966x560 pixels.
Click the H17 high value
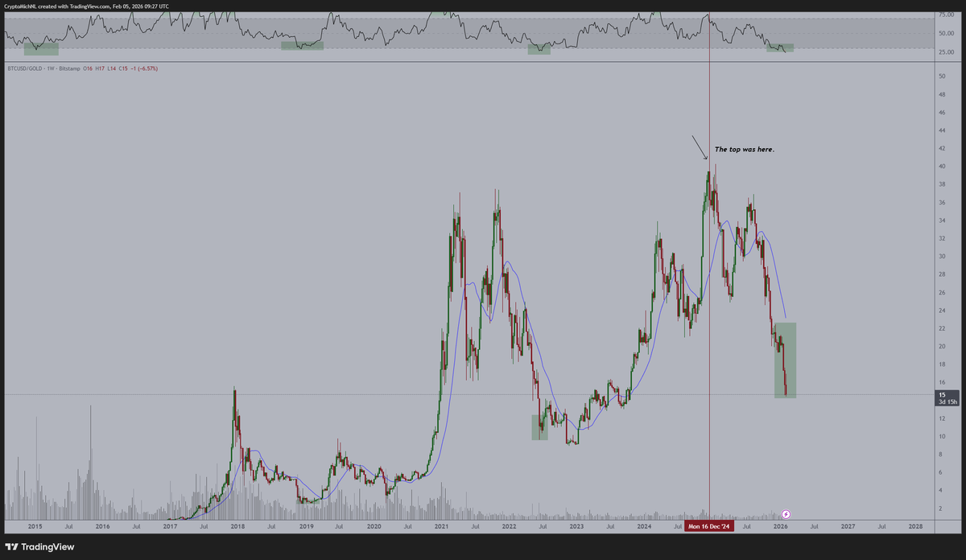coord(100,68)
